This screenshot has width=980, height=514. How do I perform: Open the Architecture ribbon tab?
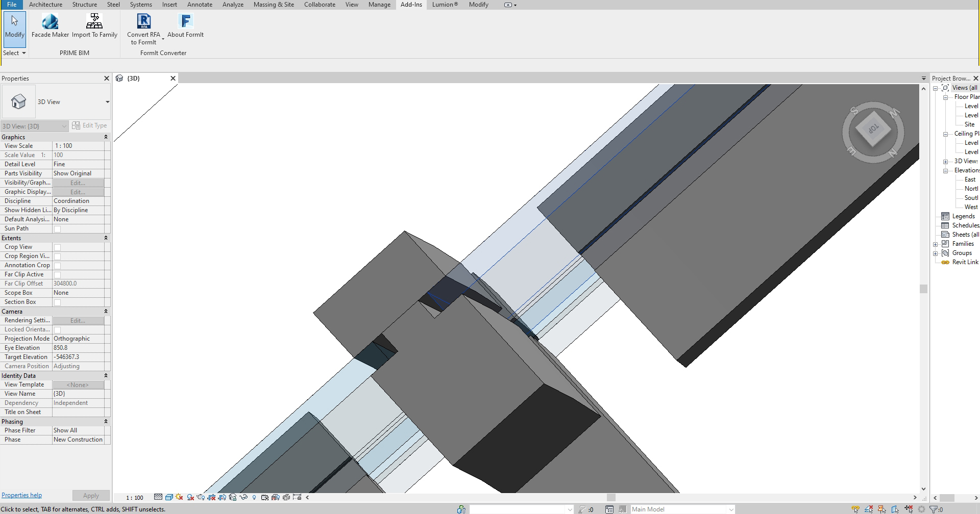point(45,5)
